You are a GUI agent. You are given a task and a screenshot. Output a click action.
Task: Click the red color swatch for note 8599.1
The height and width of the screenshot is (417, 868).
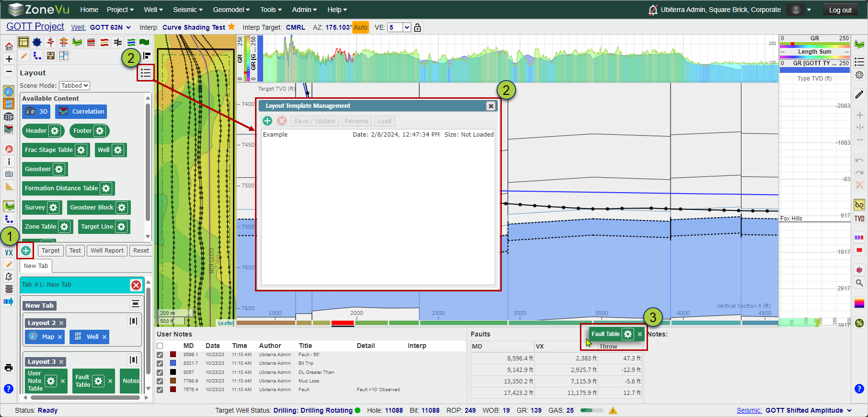pos(173,355)
